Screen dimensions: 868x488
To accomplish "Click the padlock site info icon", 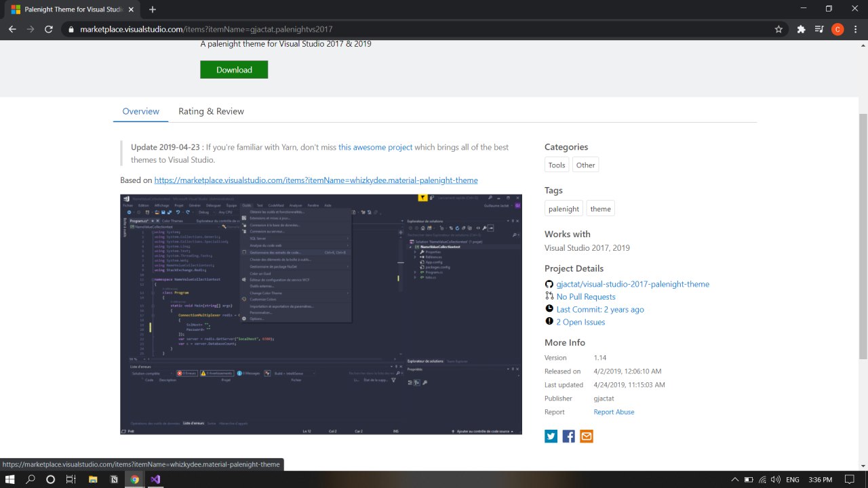I will [x=71, y=30].
